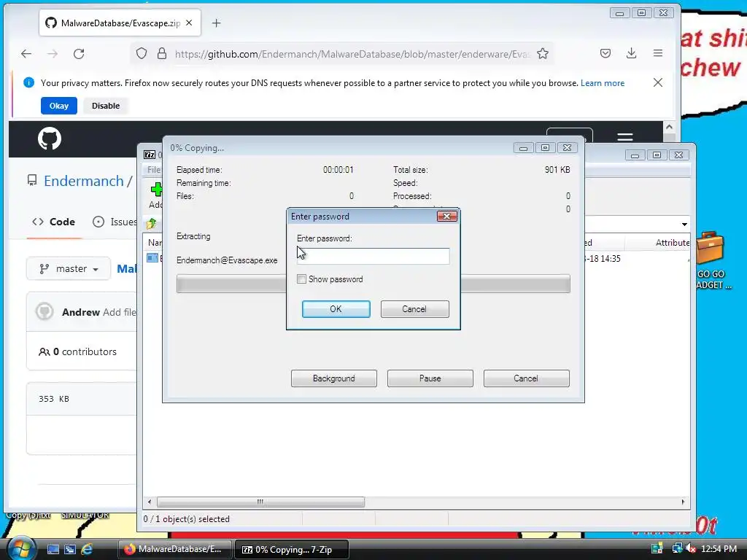The height and width of the screenshot is (560, 747).
Task: Disable secure DNS routing
Action: pos(106,106)
